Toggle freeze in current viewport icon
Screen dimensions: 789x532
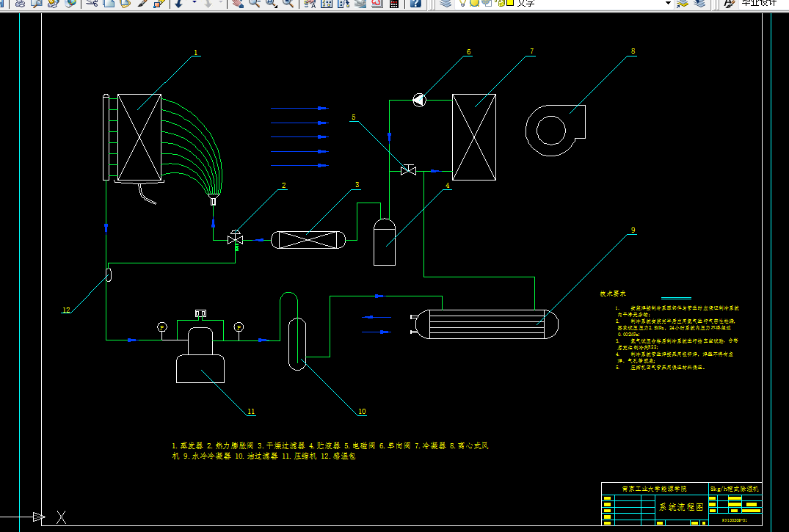487,2
